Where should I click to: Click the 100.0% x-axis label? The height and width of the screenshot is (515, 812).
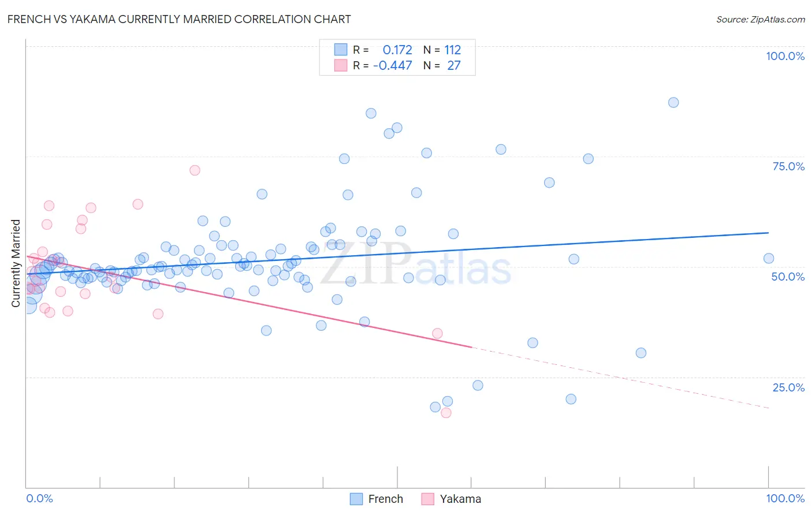click(x=785, y=498)
